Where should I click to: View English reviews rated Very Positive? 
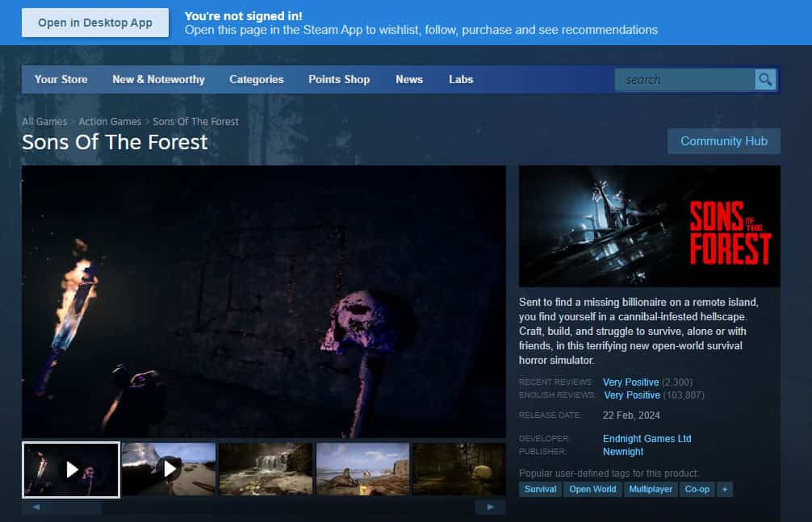pyautogui.click(x=632, y=395)
